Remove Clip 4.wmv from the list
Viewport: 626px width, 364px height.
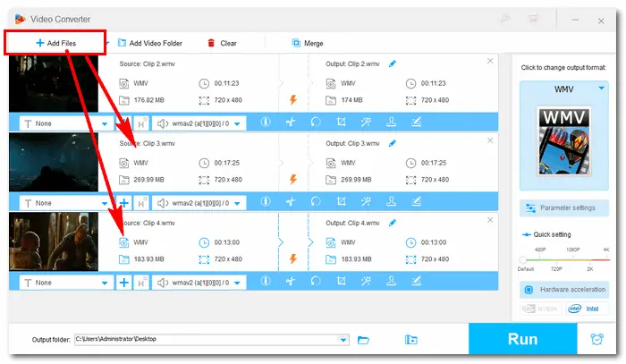pyautogui.click(x=490, y=219)
